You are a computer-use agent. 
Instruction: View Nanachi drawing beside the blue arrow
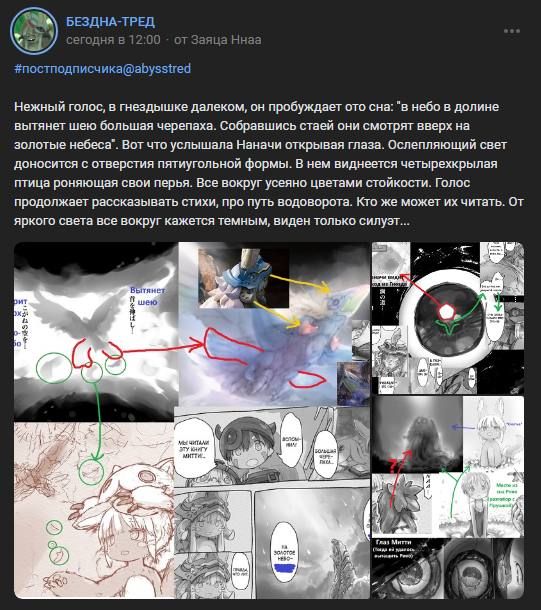494,433
